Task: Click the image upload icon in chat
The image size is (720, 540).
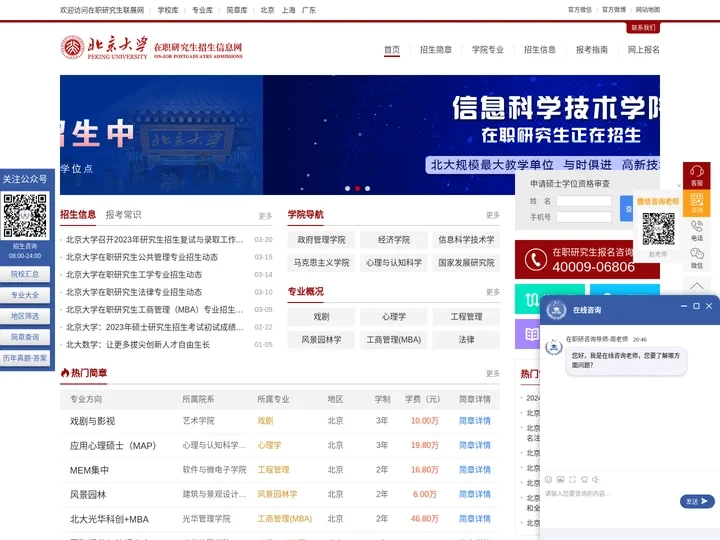Action: [560, 479]
